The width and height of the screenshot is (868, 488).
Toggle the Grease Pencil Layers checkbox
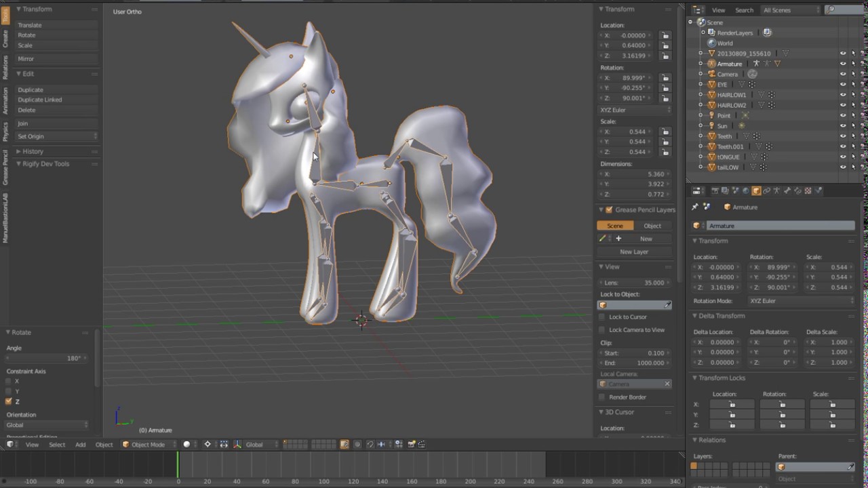pyautogui.click(x=609, y=210)
